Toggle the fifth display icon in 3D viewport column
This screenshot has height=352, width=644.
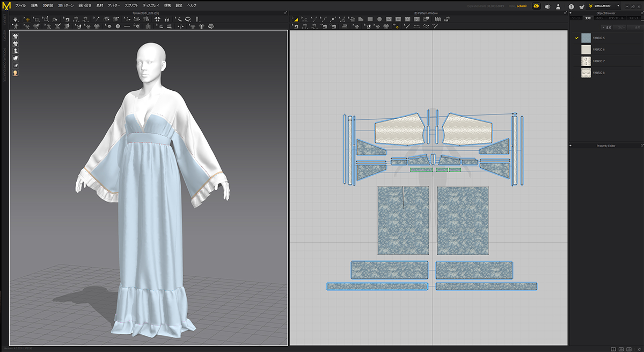[16, 65]
